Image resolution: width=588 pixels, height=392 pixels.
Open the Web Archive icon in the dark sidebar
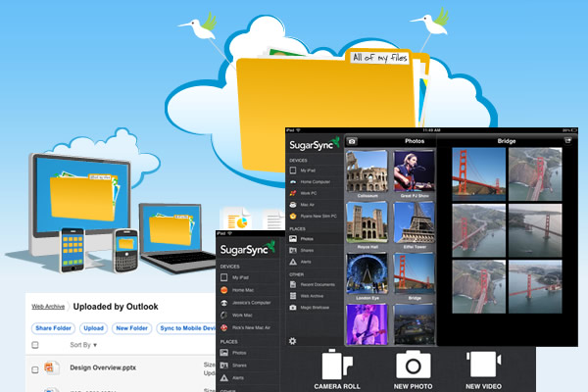293,296
